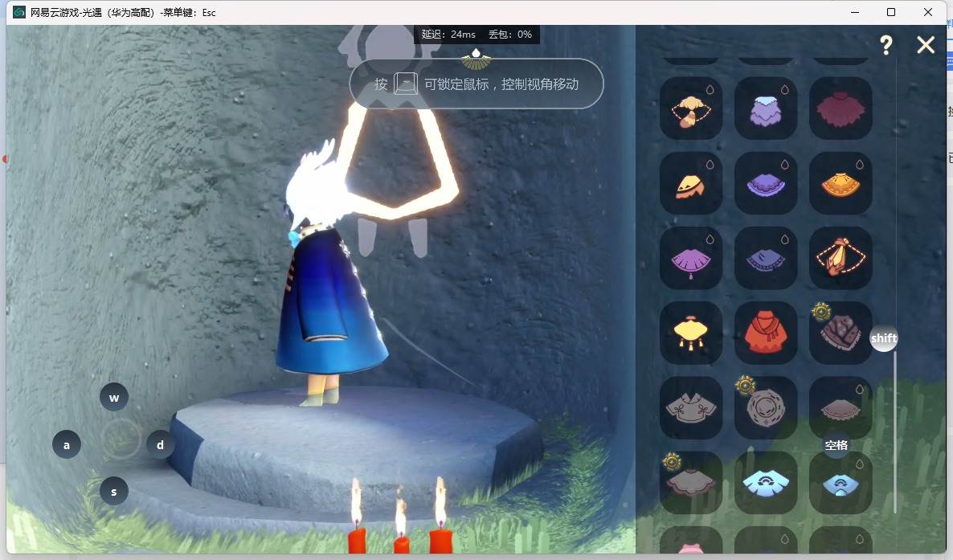Choose the round grey stitched cape

click(x=766, y=407)
